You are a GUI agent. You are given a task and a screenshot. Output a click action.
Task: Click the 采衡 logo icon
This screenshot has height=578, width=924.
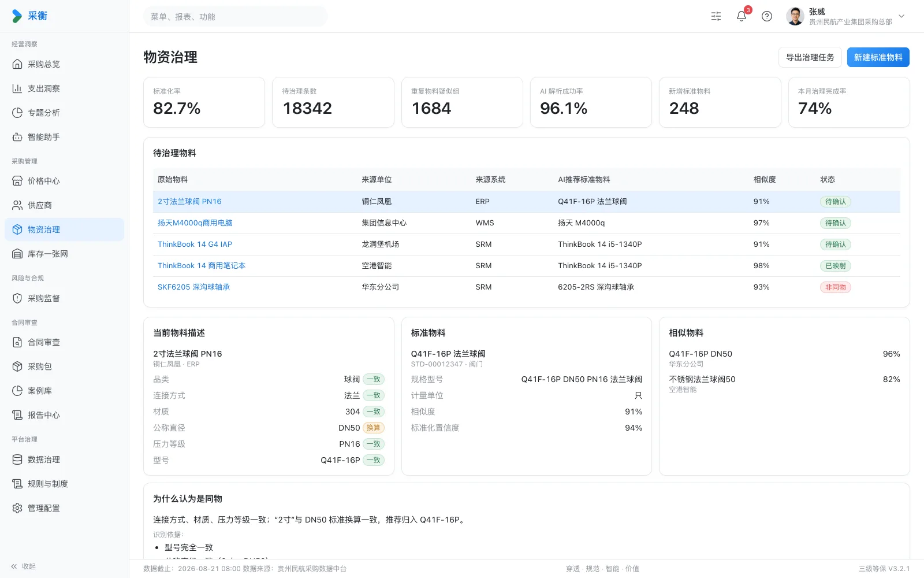pos(17,16)
